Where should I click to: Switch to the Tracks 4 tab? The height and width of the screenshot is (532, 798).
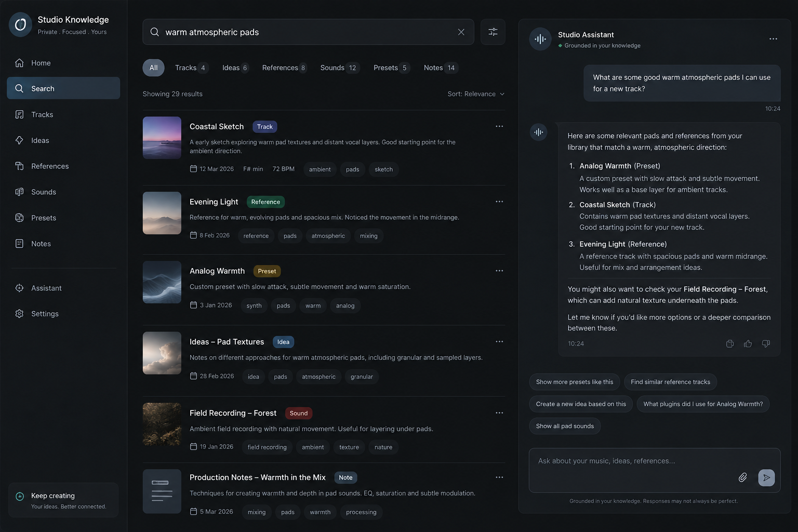tap(191, 68)
